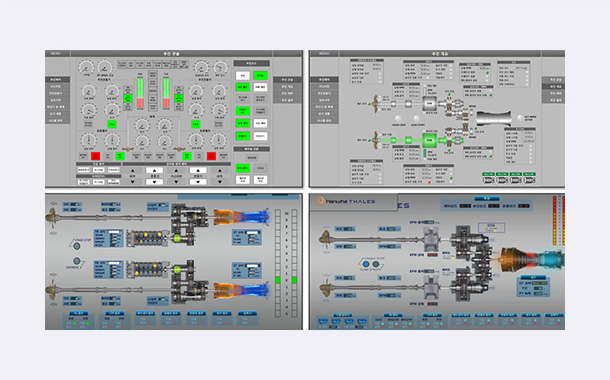Click the gray EPM motor block on the upper shaft
The width and height of the screenshot is (610, 380).
[429, 104]
